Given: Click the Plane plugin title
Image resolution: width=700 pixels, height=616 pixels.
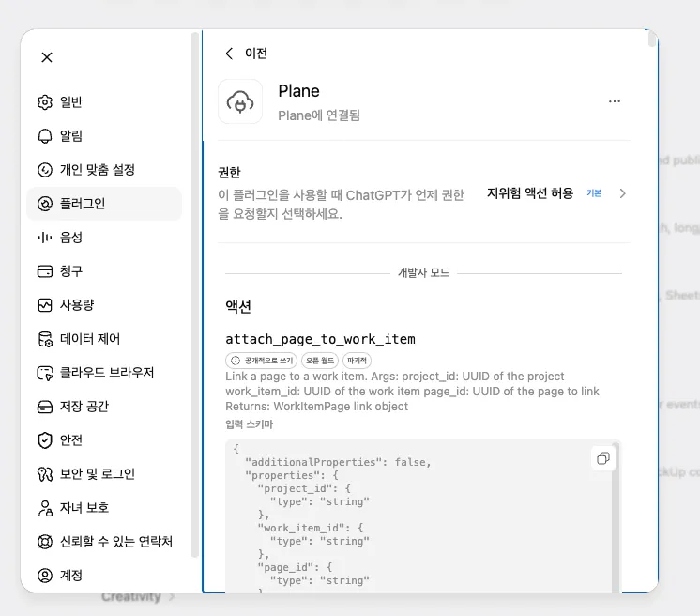Looking at the screenshot, I should (298, 91).
